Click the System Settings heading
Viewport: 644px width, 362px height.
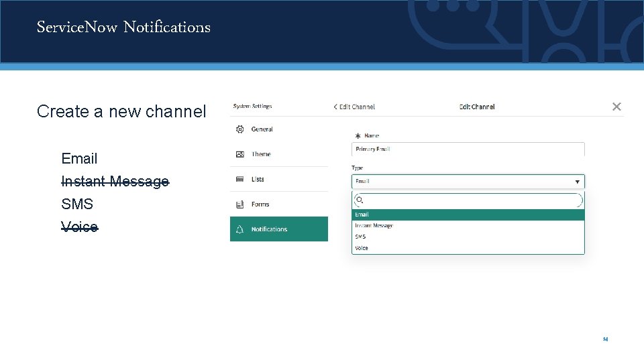click(253, 107)
